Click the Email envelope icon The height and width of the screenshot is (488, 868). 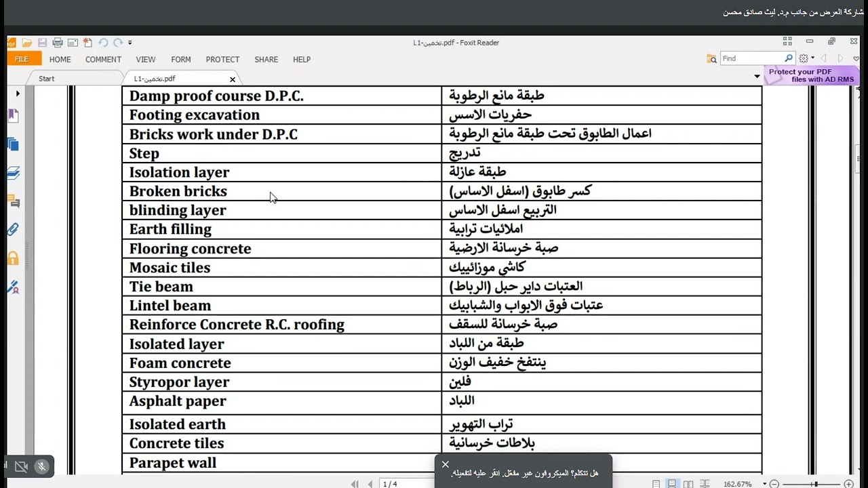pos(73,43)
